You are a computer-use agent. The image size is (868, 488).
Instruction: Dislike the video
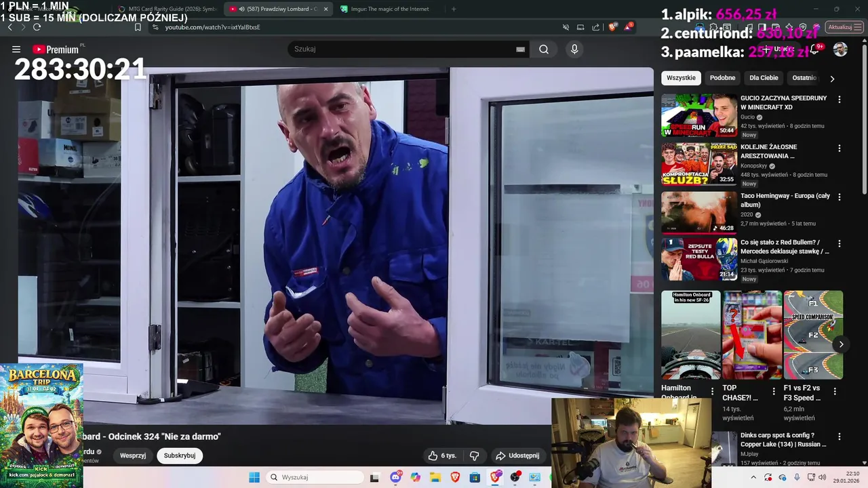coord(475,455)
